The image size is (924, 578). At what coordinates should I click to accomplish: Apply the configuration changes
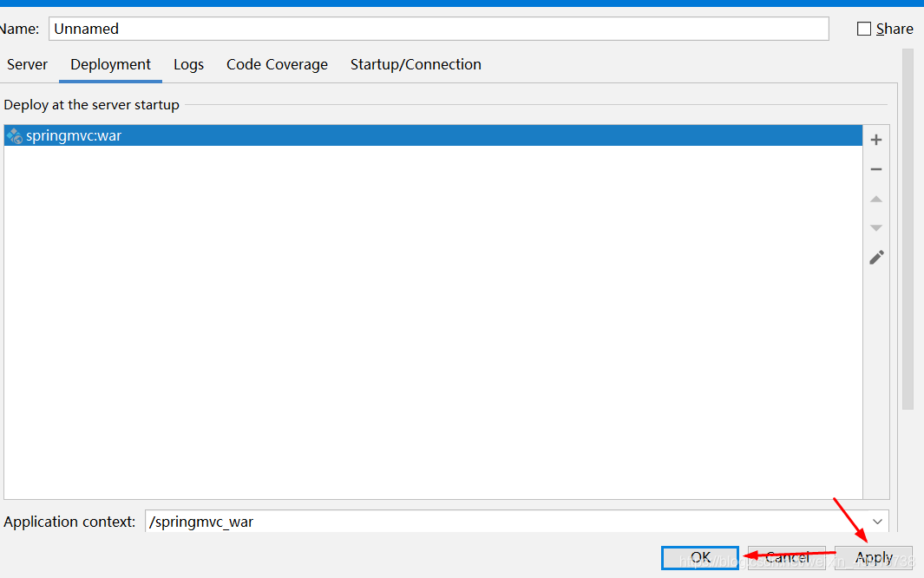click(x=874, y=557)
